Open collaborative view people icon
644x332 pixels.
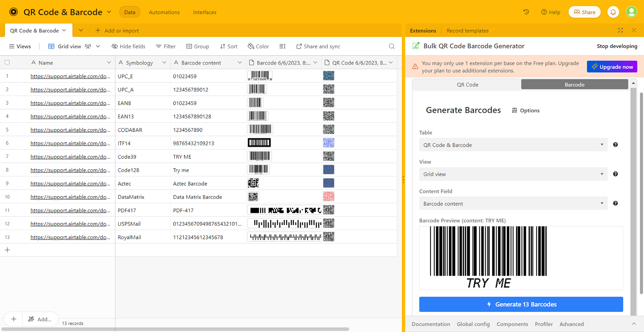coord(88,47)
